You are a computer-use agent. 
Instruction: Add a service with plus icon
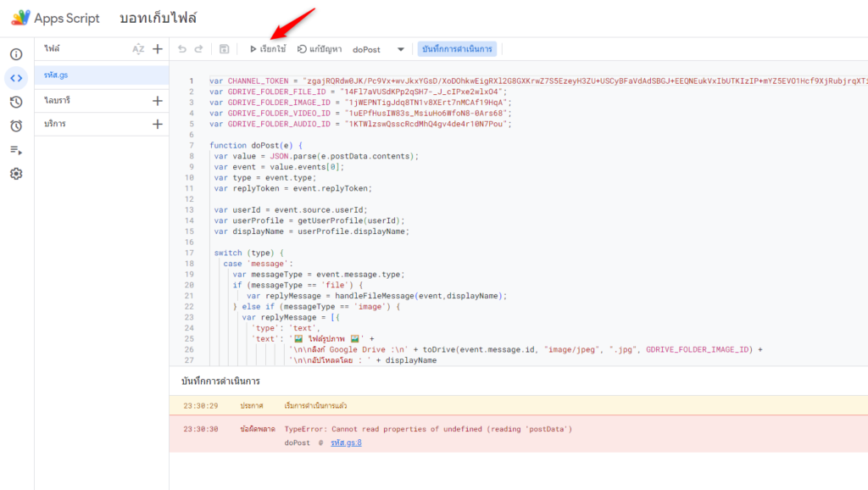click(157, 125)
